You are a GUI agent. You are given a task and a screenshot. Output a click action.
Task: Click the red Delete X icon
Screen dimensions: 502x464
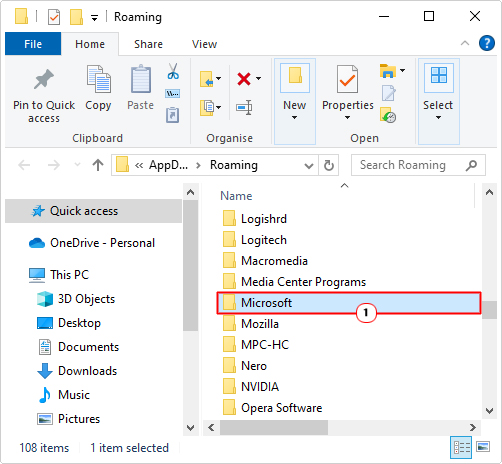tap(244, 79)
